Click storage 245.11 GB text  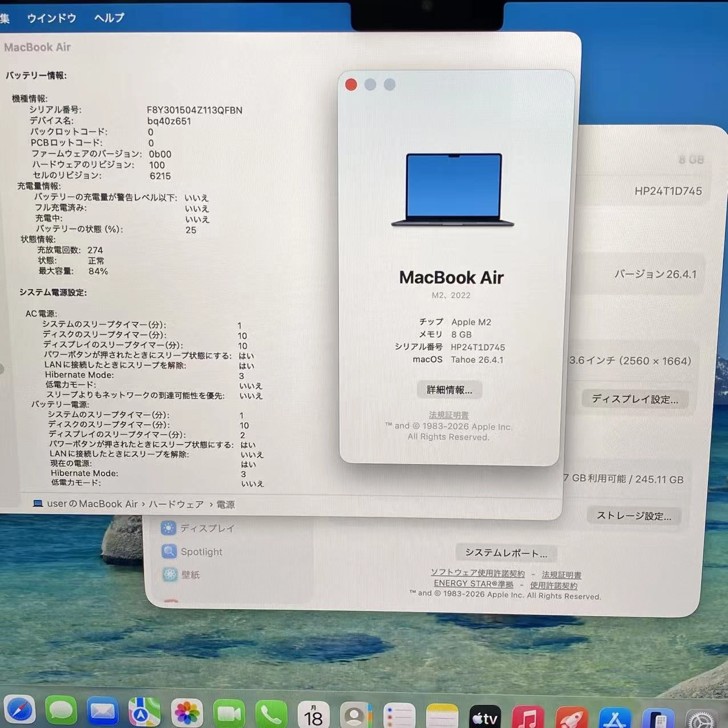(659, 479)
